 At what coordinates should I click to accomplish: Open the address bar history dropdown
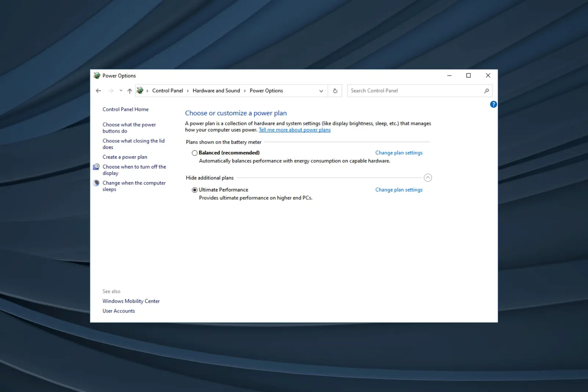(321, 91)
